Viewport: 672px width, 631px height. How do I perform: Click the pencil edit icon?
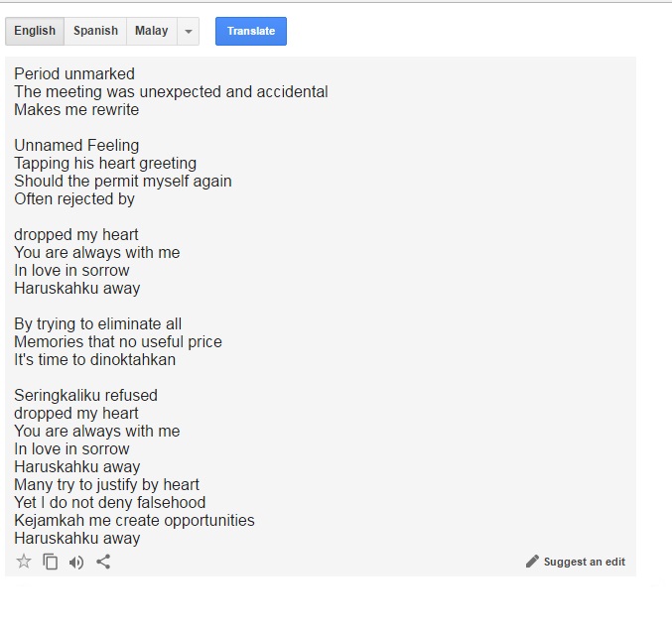click(x=532, y=562)
